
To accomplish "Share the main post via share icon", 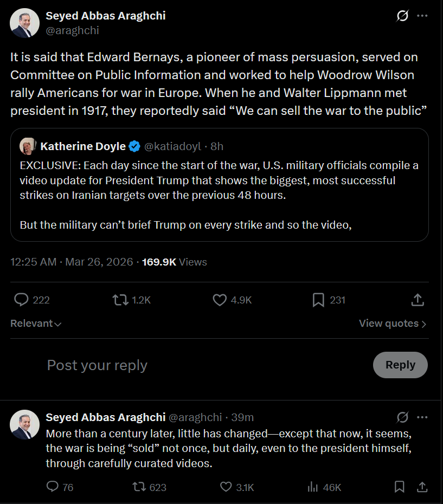I will point(418,300).
